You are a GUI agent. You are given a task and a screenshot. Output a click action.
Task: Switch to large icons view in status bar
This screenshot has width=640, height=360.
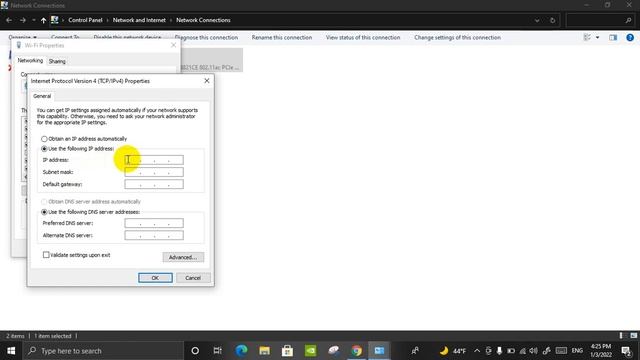pyautogui.click(x=634, y=336)
